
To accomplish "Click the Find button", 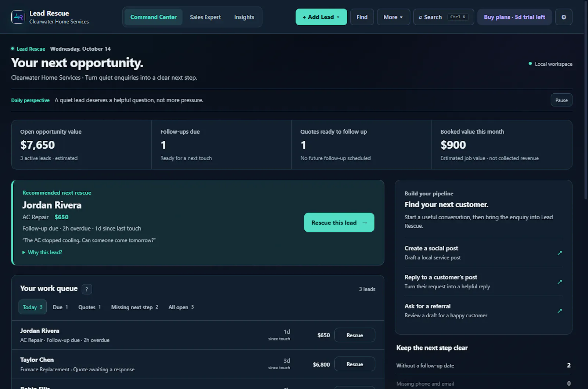I will coord(362,17).
